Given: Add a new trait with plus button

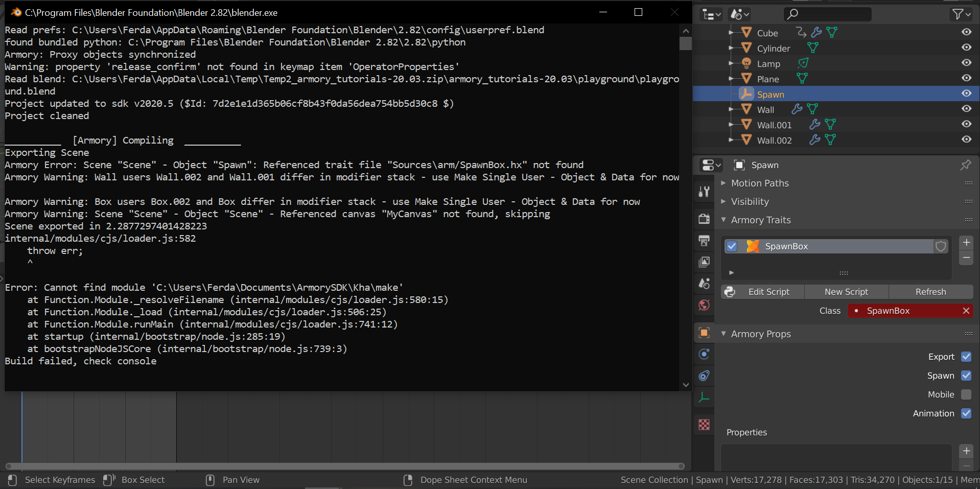Looking at the screenshot, I should (x=966, y=243).
